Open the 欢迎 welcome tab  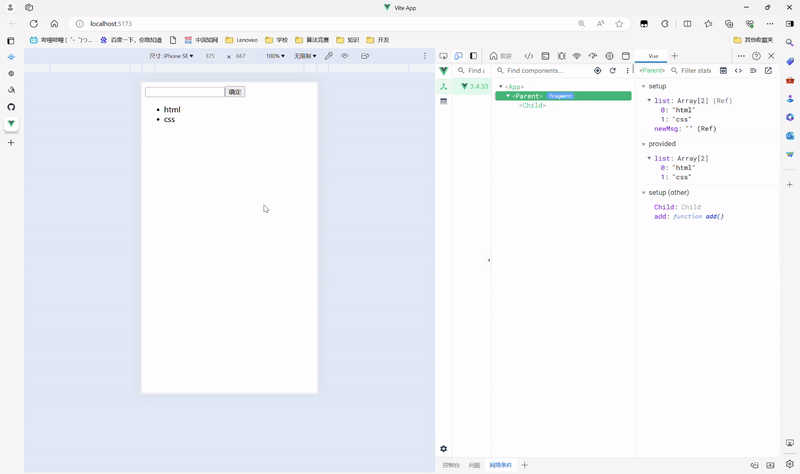click(501, 56)
